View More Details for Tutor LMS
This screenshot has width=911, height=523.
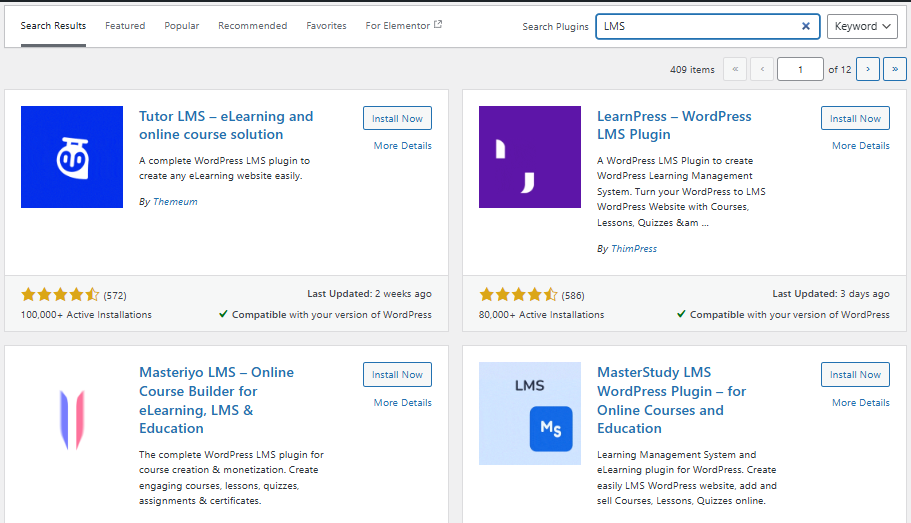coord(403,146)
